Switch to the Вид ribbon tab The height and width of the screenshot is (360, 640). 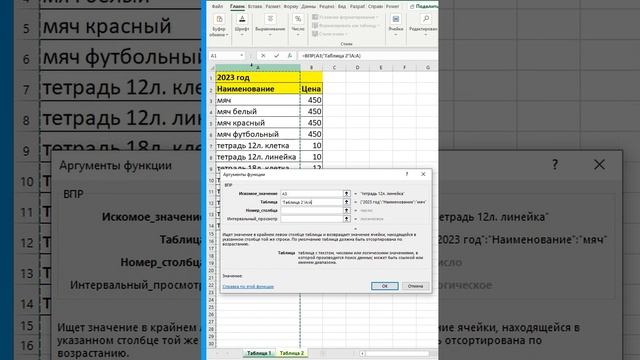342,7
